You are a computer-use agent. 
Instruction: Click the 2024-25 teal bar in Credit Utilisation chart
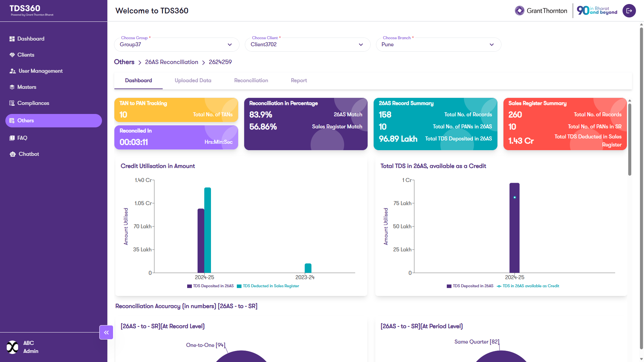(x=208, y=230)
